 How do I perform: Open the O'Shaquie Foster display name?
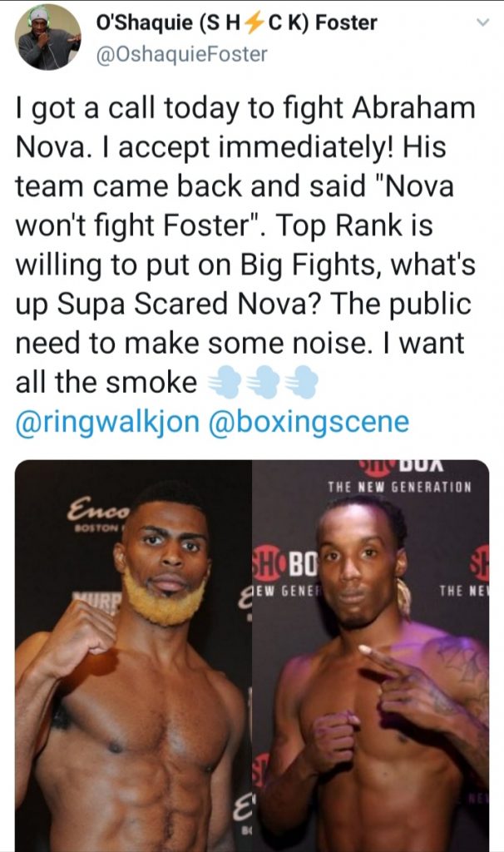tap(236, 22)
